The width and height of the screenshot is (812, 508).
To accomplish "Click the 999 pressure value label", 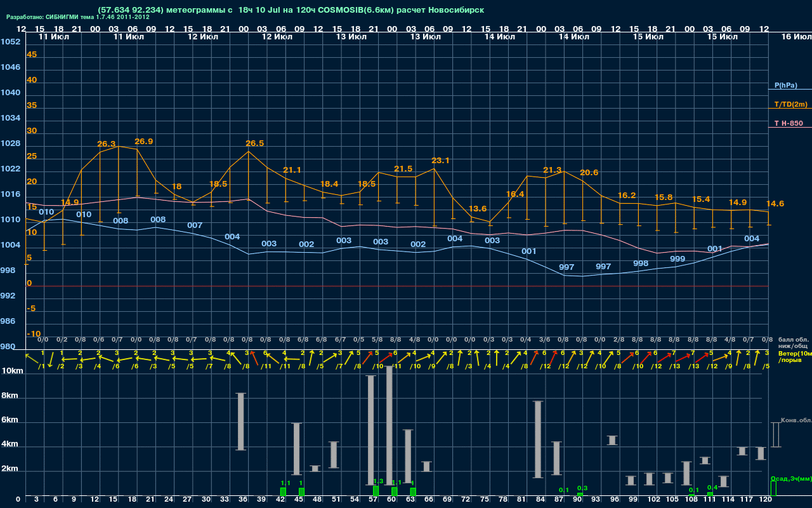I will 678,259.
